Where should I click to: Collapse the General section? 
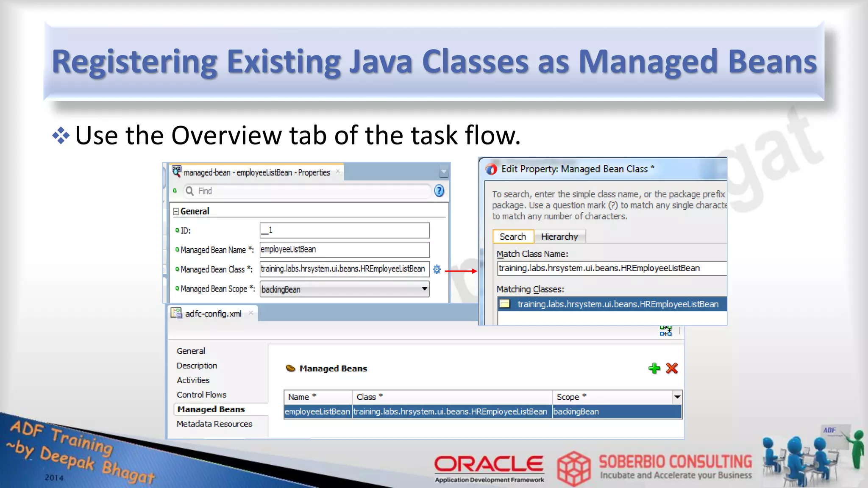coord(176,211)
